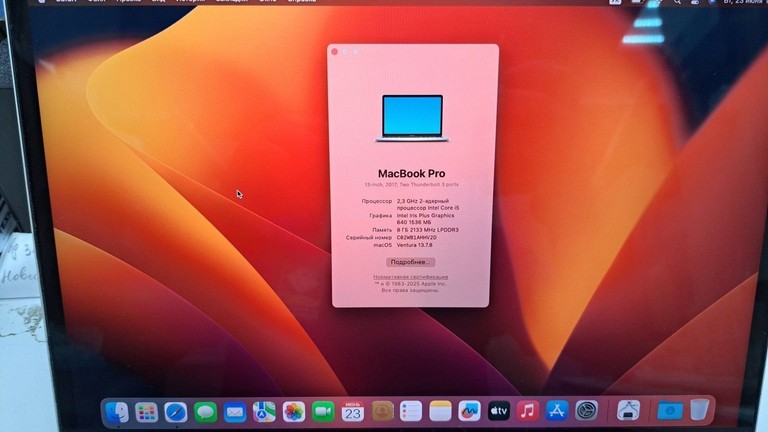Click the MacBook Pro laptop image
Image resolution: width=768 pixels, height=432 pixels.
(x=412, y=119)
